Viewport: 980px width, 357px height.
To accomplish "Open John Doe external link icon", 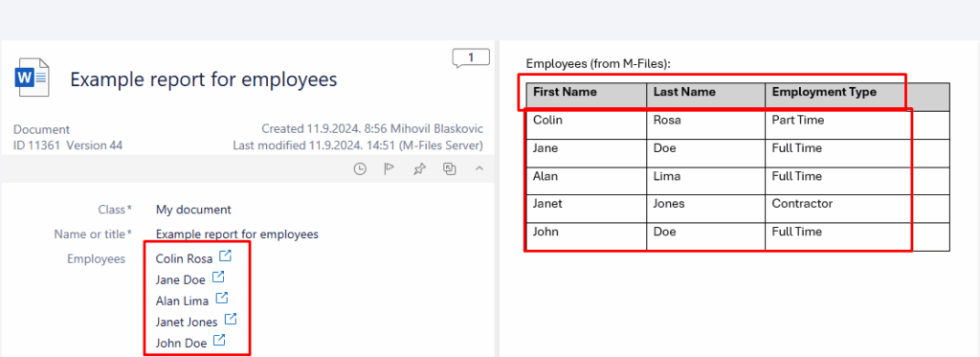I will 219,340.
